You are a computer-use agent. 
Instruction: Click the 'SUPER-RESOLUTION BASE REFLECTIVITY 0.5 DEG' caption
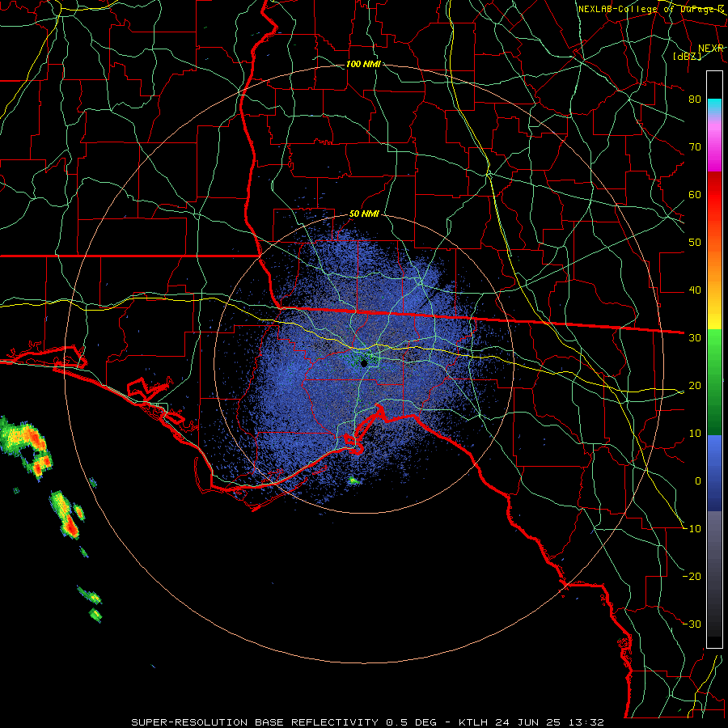[284, 722]
